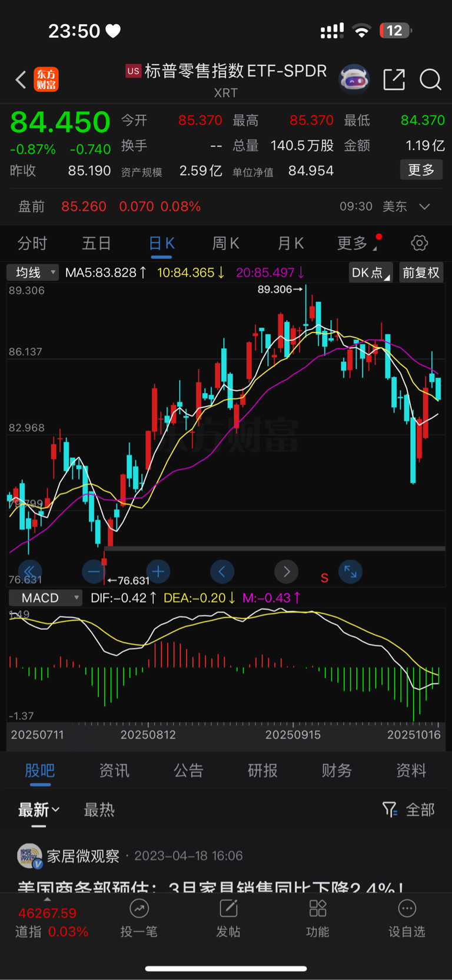This screenshot has height=980, width=452.
Task: Tap the US market flag badge
Action: coord(134,71)
